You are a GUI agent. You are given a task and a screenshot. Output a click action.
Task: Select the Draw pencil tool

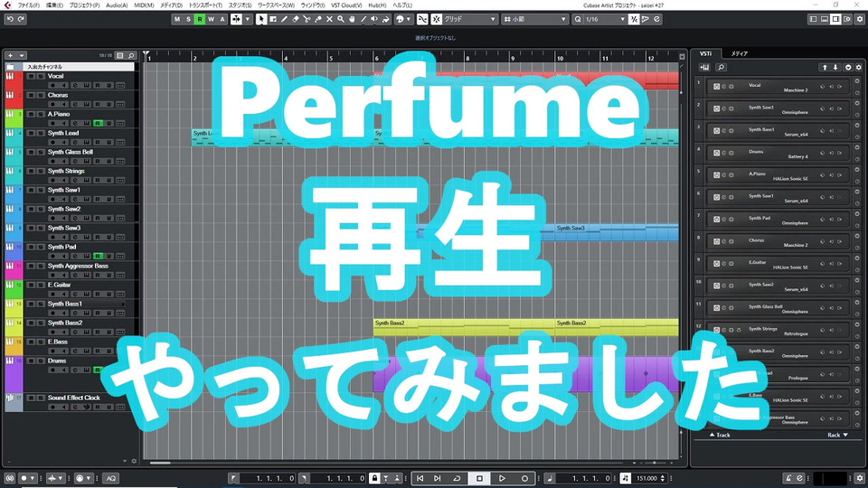[284, 19]
